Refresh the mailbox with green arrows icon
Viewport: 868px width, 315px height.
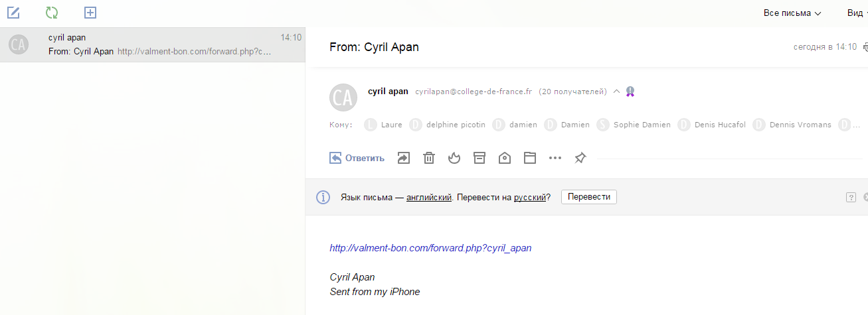pos(52,13)
